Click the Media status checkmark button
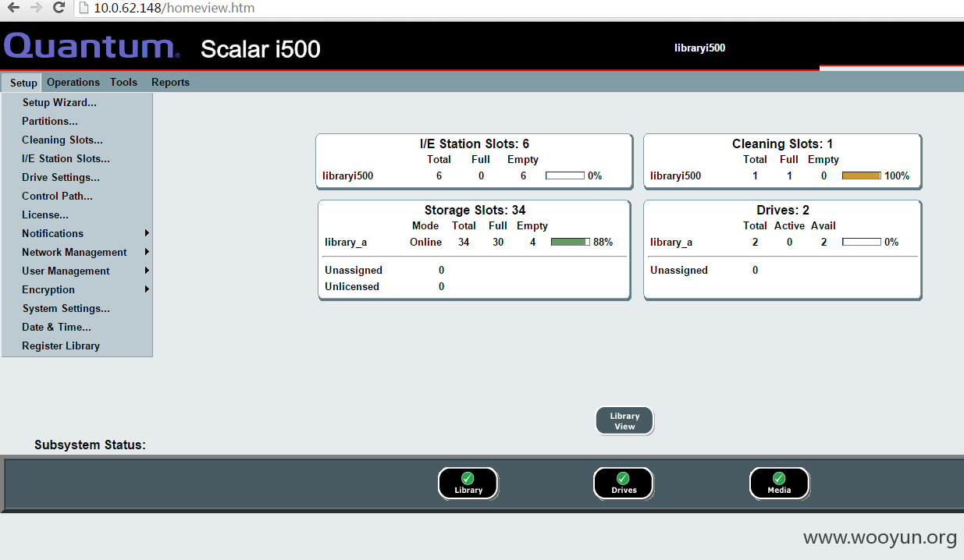Viewport: 964px width, 560px height. click(x=779, y=484)
